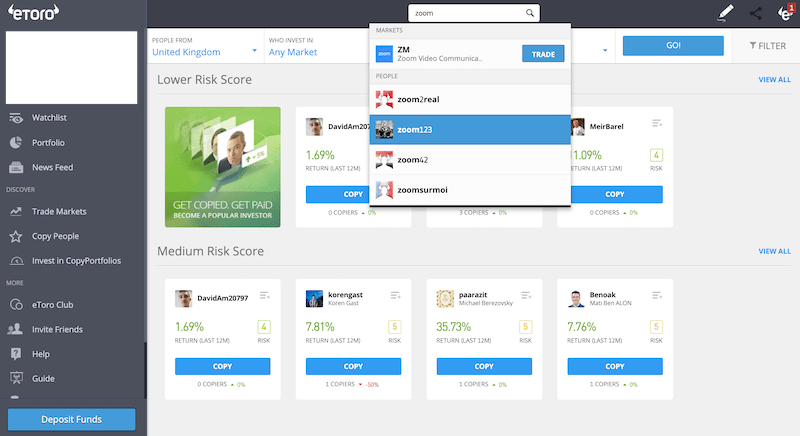Open the Who Invest In Any Market dropdown

pyautogui.click(x=316, y=46)
